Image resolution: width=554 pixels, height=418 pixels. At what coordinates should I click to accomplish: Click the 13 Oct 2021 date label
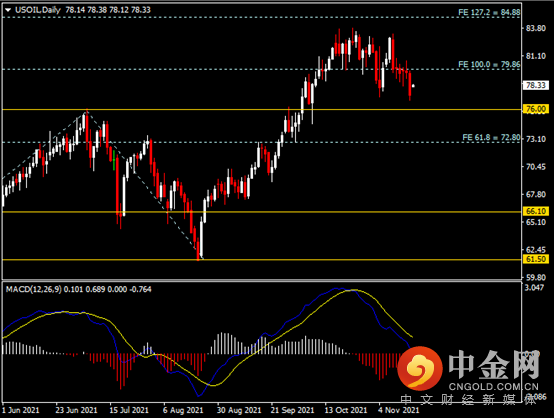(346, 410)
